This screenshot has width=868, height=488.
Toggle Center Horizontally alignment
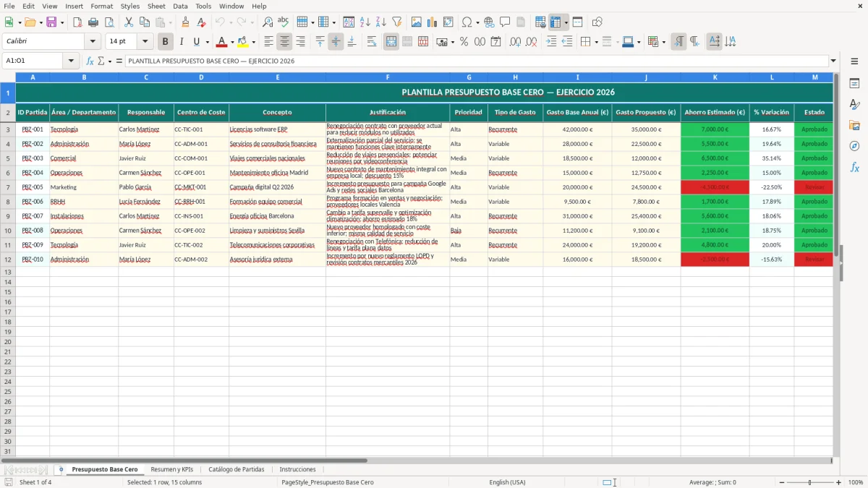coord(284,42)
